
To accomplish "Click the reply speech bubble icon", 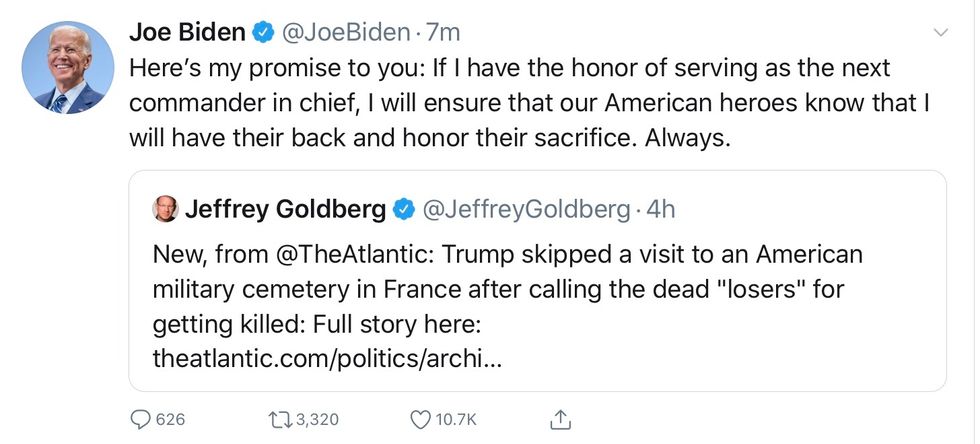I will tap(141, 419).
